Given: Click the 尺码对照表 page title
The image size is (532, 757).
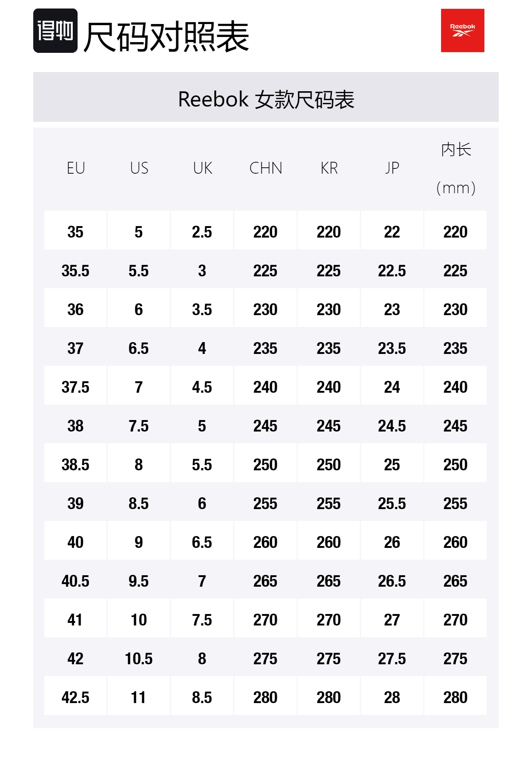Looking at the screenshot, I should tap(166, 36).
